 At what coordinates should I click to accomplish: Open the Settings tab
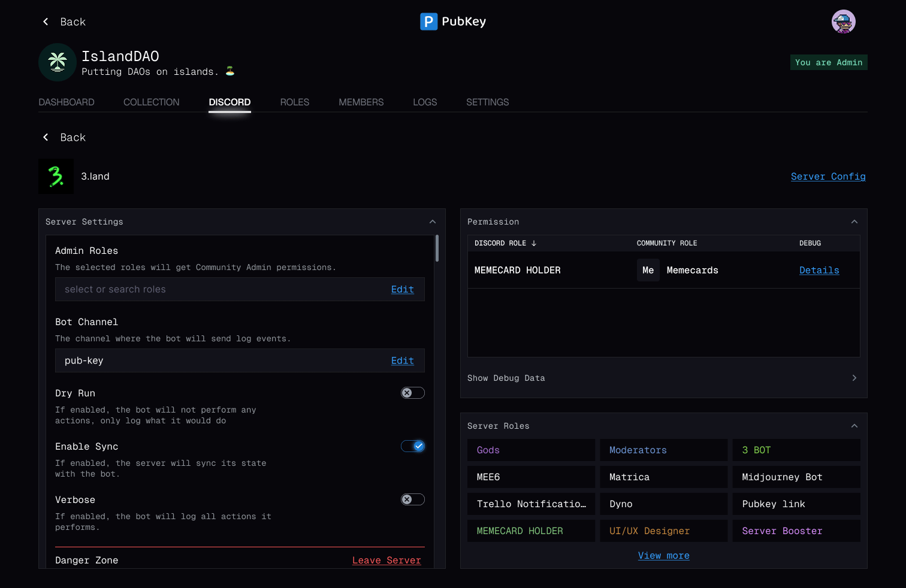488,102
